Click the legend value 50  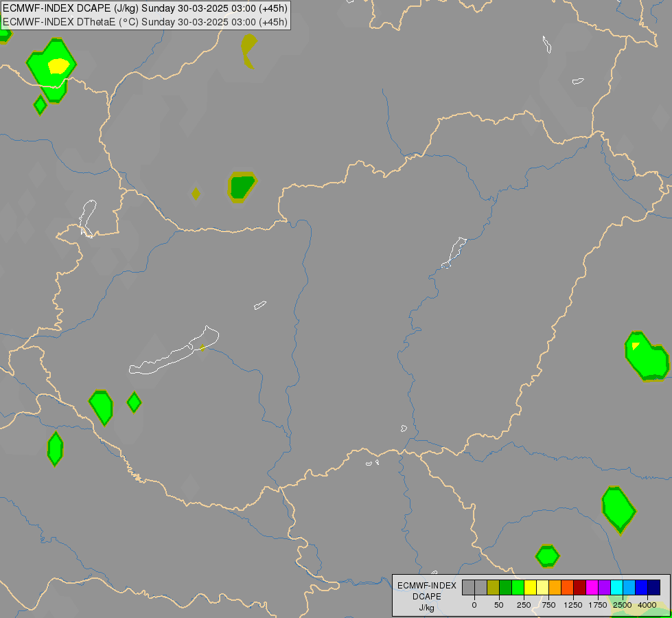click(498, 605)
